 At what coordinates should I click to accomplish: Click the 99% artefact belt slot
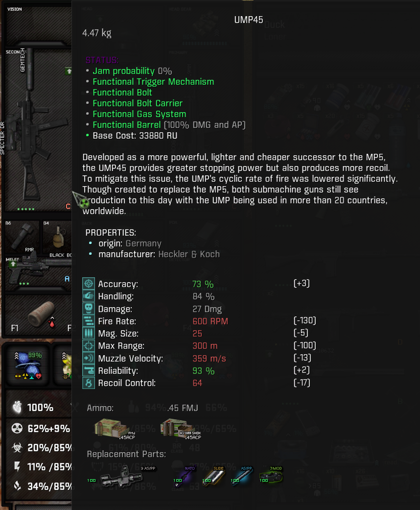pos(28,365)
